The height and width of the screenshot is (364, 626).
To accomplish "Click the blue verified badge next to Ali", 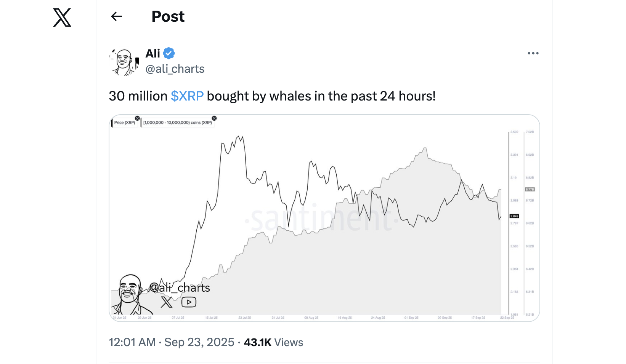I will tap(169, 53).
